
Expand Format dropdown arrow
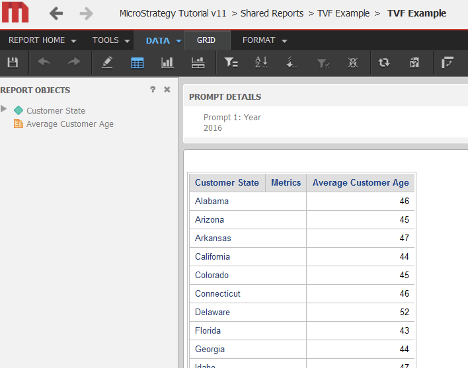point(284,41)
